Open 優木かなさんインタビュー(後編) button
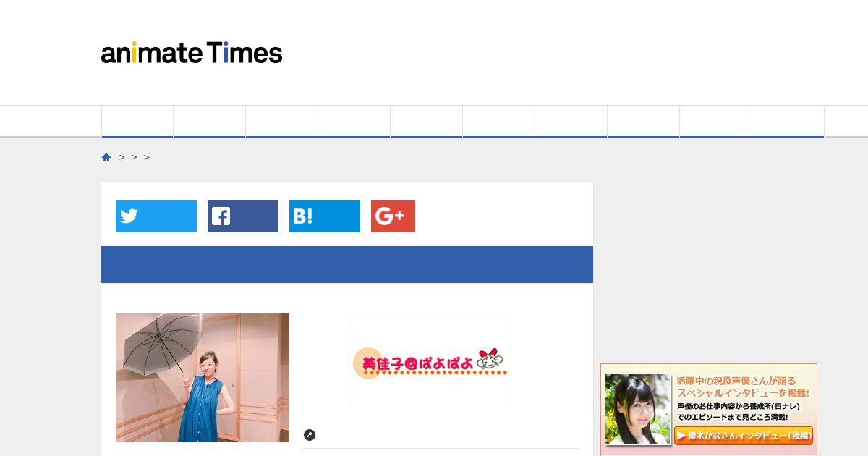The width and height of the screenshot is (868, 456). 744,436
